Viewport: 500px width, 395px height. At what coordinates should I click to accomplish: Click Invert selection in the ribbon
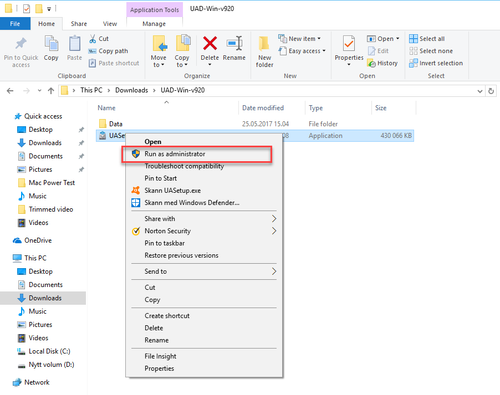coord(436,63)
